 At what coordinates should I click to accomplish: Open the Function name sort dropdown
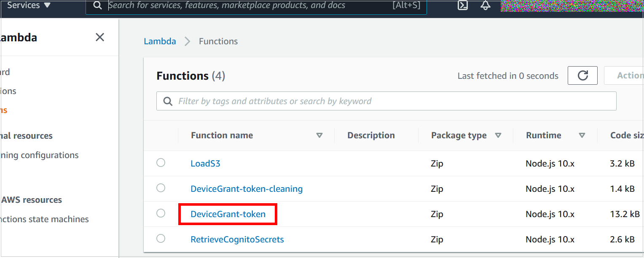[319, 135]
